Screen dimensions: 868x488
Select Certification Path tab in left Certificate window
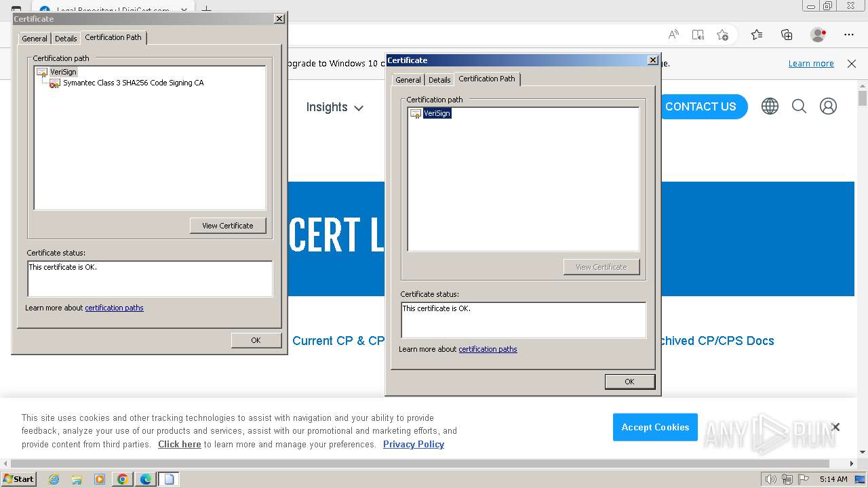(x=113, y=37)
